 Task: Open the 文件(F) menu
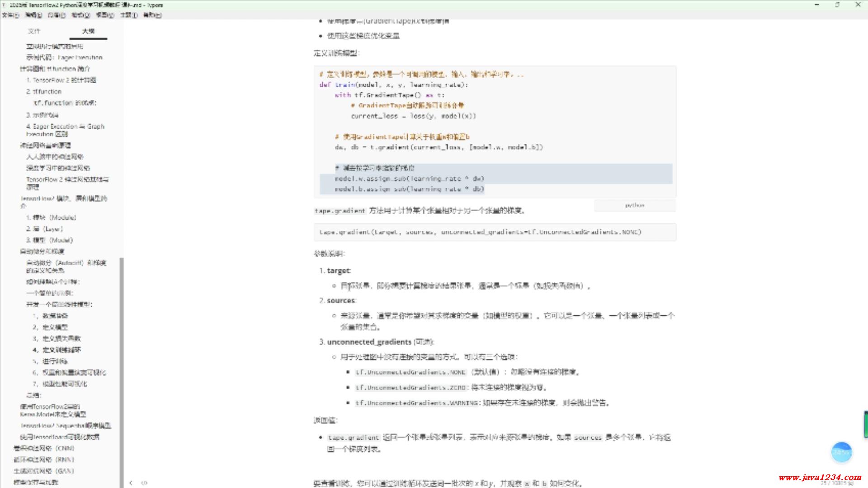point(10,15)
